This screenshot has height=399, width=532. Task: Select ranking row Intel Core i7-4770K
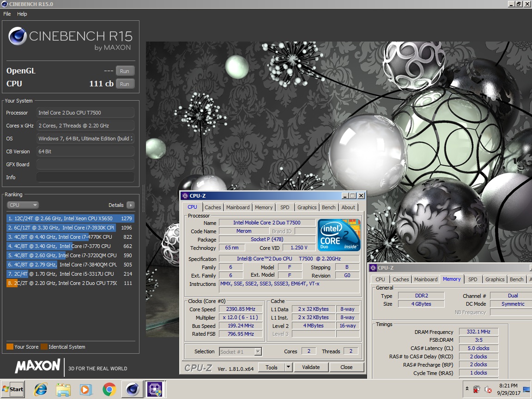(70, 237)
